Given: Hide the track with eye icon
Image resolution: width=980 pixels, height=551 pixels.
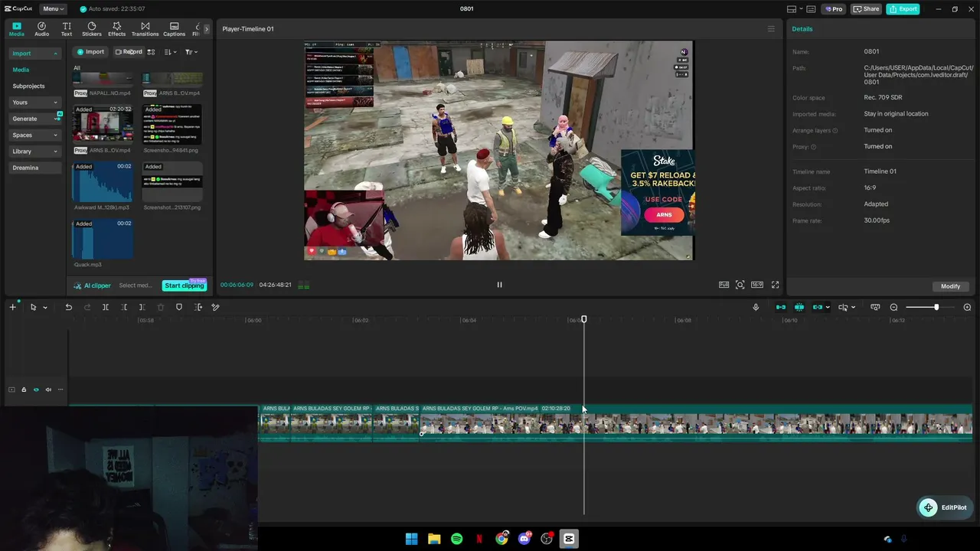Looking at the screenshot, I should (x=36, y=390).
